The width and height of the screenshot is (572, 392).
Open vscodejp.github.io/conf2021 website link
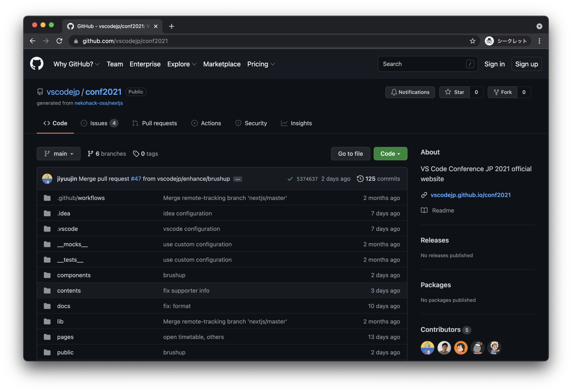(x=470, y=195)
